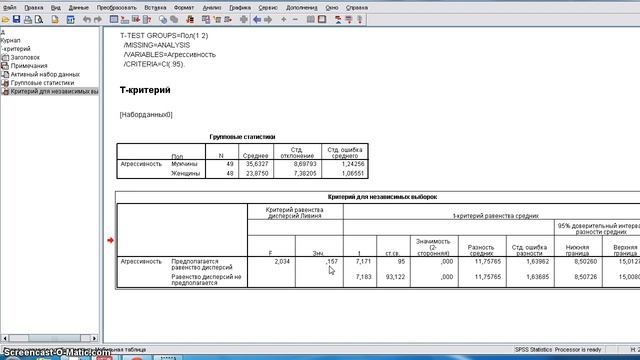The image size is (640, 360).
Task: Open the Справка menu
Action: [357, 7]
